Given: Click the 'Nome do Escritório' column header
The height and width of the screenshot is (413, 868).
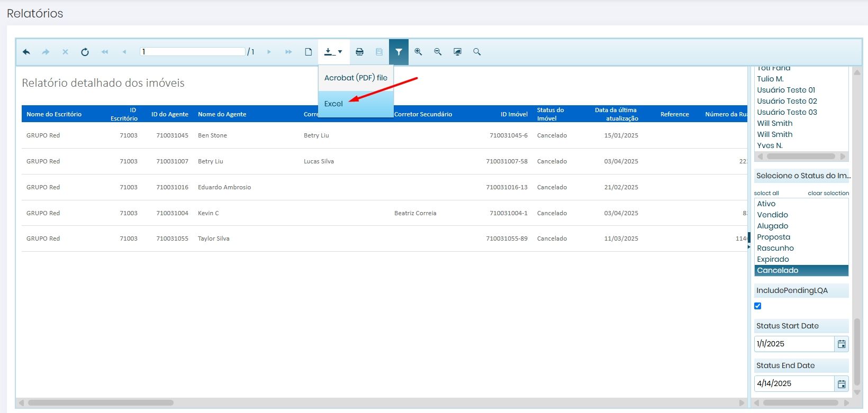Looking at the screenshot, I should [x=54, y=114].
